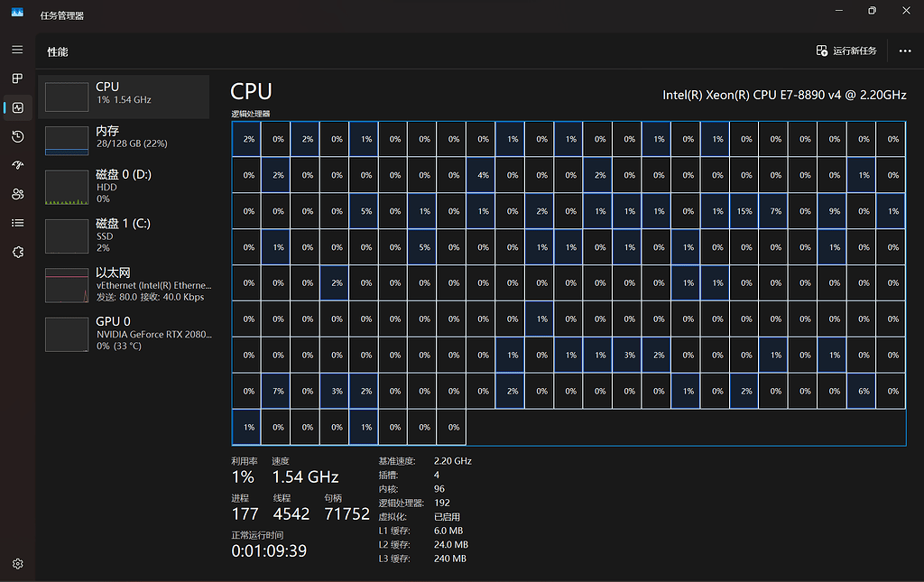Click the 运行新任务 button

coord(846,51)
